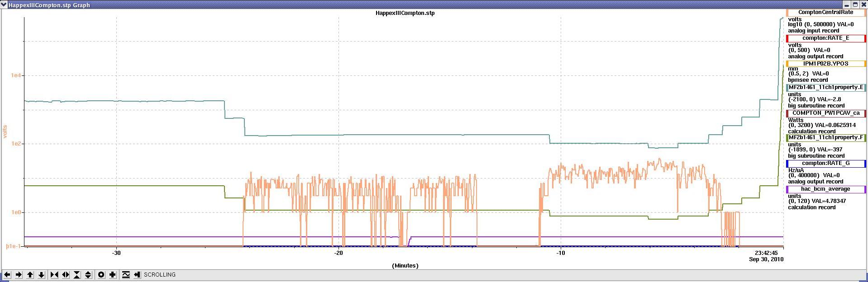The height and width of the screenshot is (282, 868).
Task: Click the wave-line auto-scale icon
Action: coord(126,275)
